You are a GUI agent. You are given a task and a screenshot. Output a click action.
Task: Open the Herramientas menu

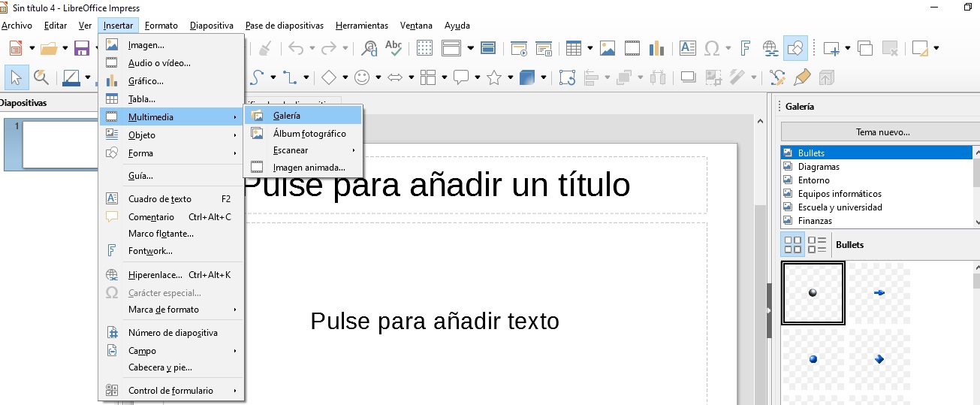[362, 26]
